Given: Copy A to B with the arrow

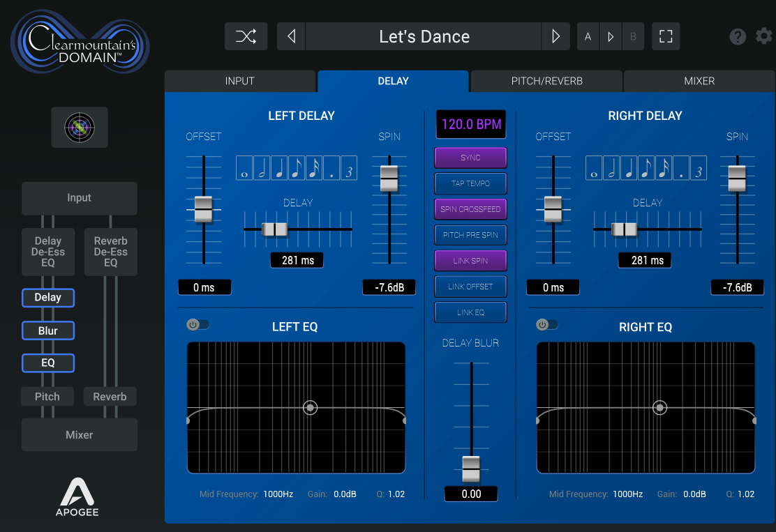Looking at the screenshot, I should point(611,36).
